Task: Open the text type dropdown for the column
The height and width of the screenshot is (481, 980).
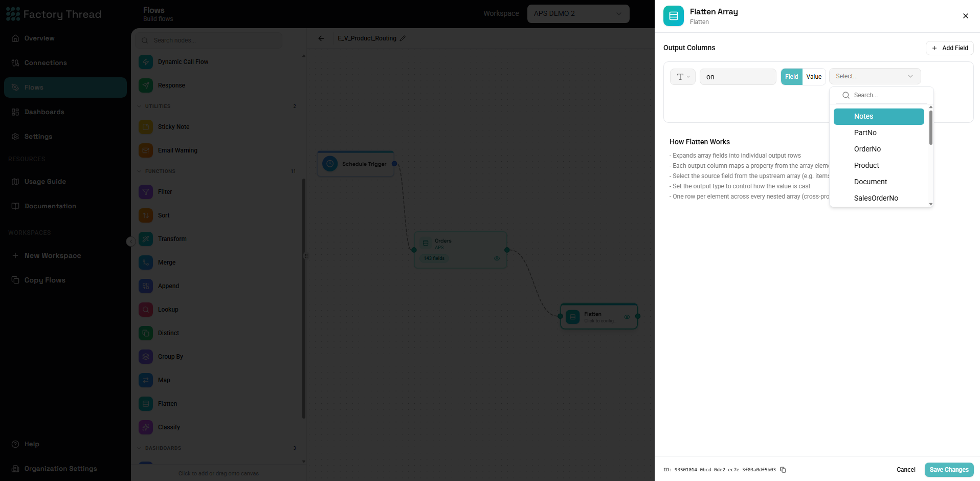Action: coord(683,77)
